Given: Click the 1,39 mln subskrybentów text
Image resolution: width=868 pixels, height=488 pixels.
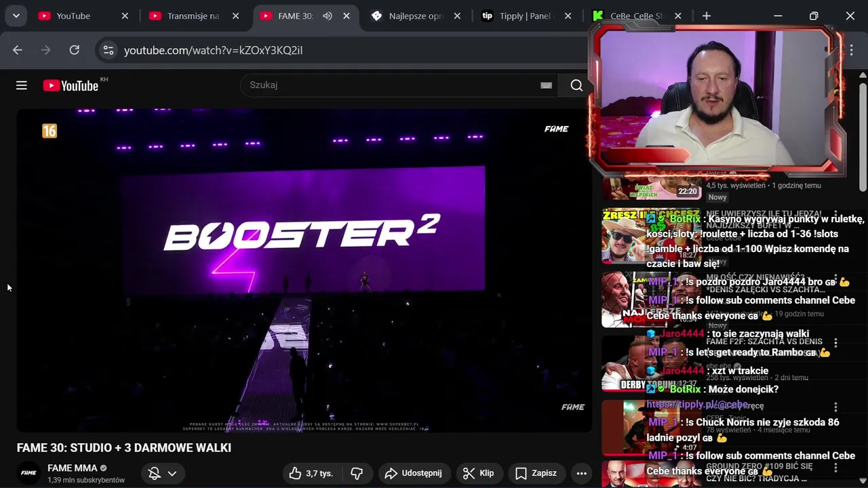Looking at the screenshot, I should 86,480.
